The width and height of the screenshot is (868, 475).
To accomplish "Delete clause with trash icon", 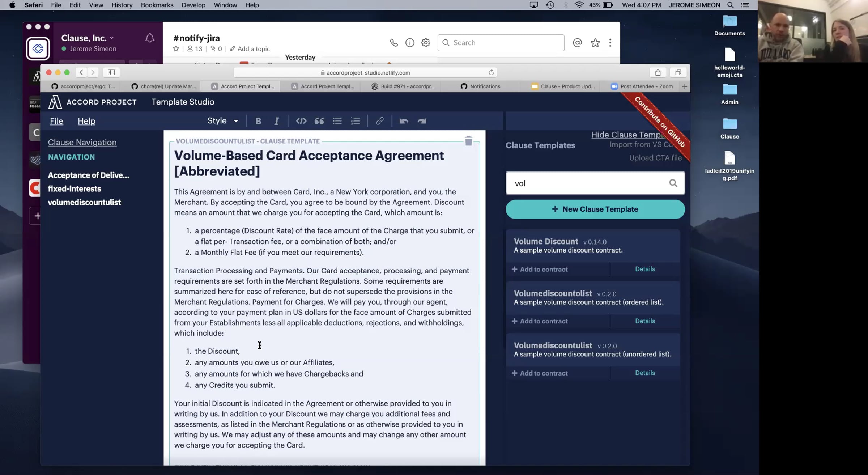I will (x=468, y=141).
